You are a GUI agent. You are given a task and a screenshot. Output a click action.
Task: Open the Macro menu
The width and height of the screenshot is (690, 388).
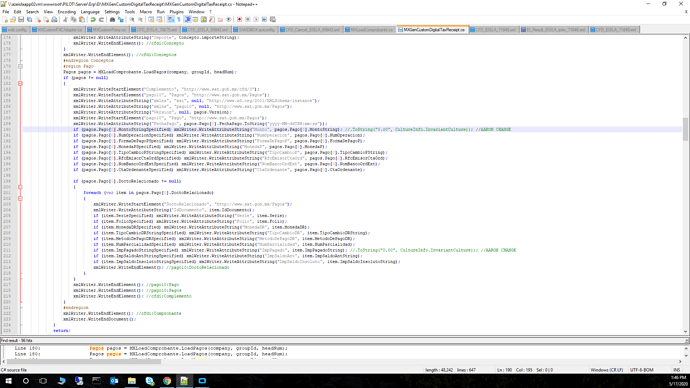(146, 12)
